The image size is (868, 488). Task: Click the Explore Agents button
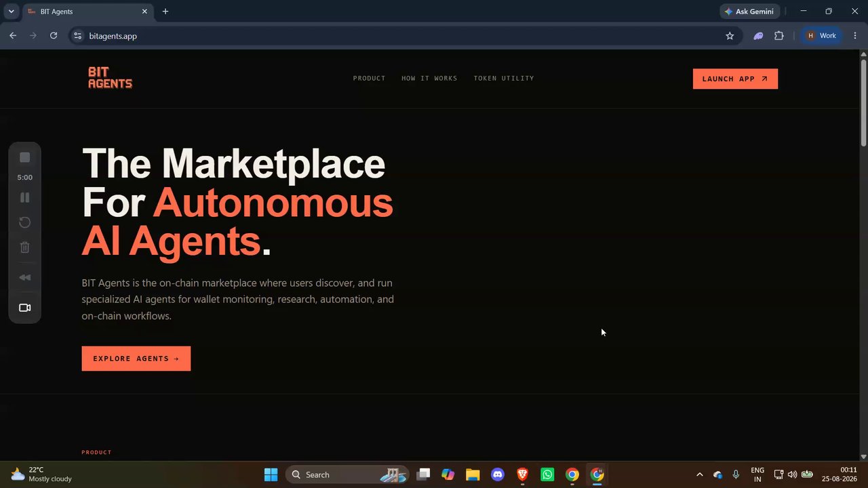[136, 359]
